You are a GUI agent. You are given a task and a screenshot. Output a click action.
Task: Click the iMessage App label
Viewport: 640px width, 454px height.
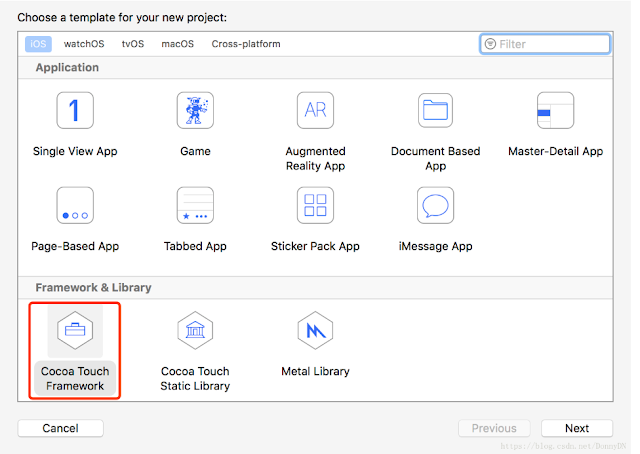(436, 246)
